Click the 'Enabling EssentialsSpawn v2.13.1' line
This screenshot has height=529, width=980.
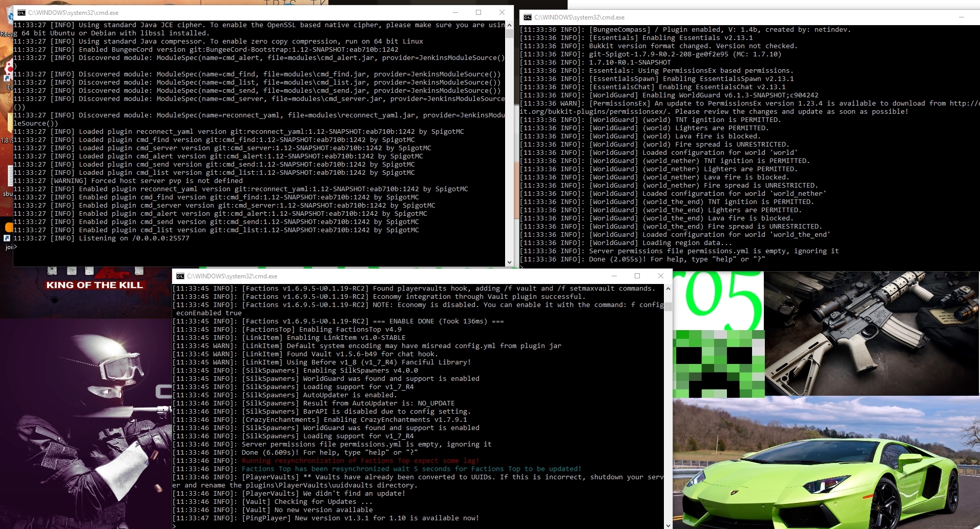(x=657, y=79)
